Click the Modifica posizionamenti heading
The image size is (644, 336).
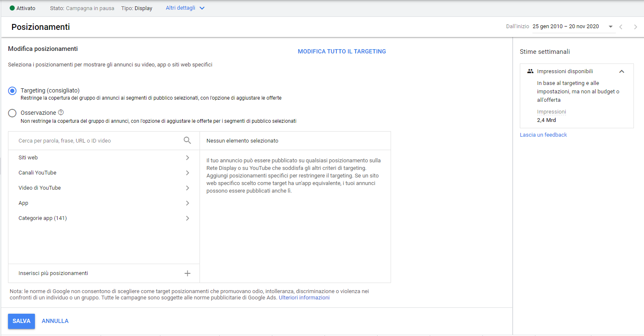43,49
